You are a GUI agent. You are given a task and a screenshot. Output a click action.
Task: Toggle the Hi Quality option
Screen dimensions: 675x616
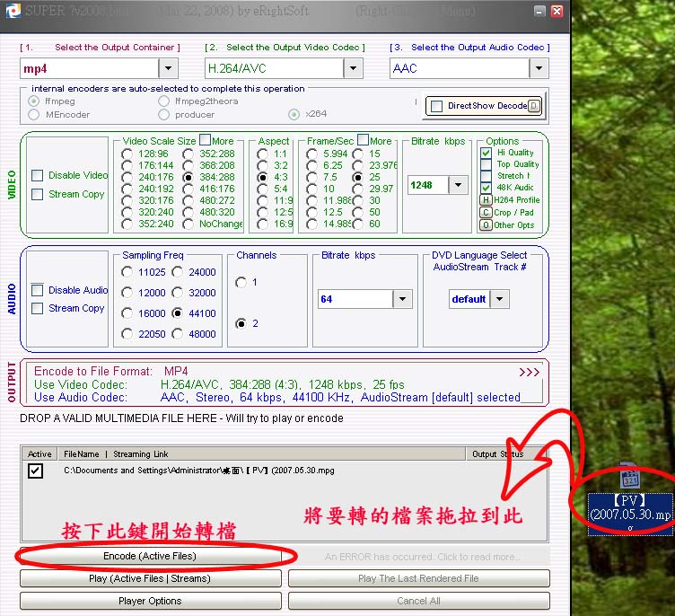tap(486, 153)
